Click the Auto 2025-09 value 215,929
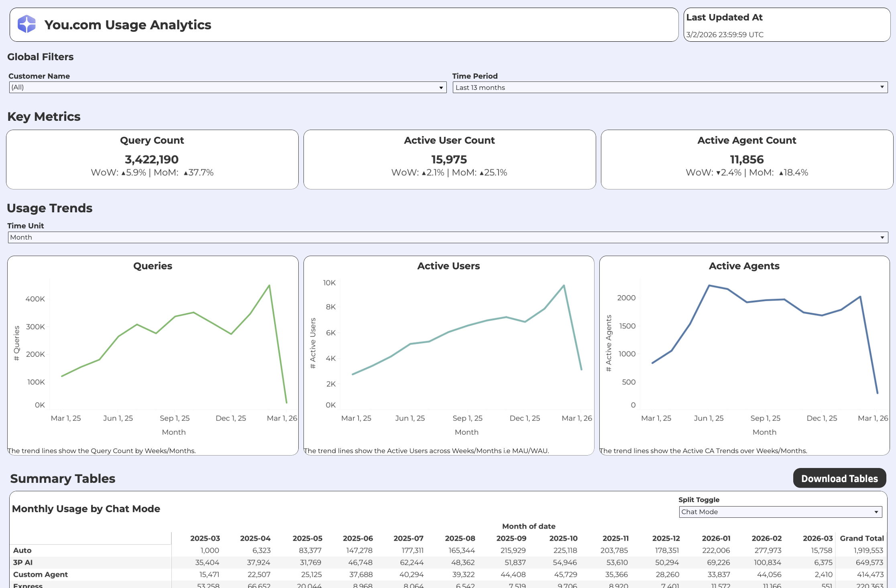The width and height of the screenshot is (896, 588). [x=513, y=550]
